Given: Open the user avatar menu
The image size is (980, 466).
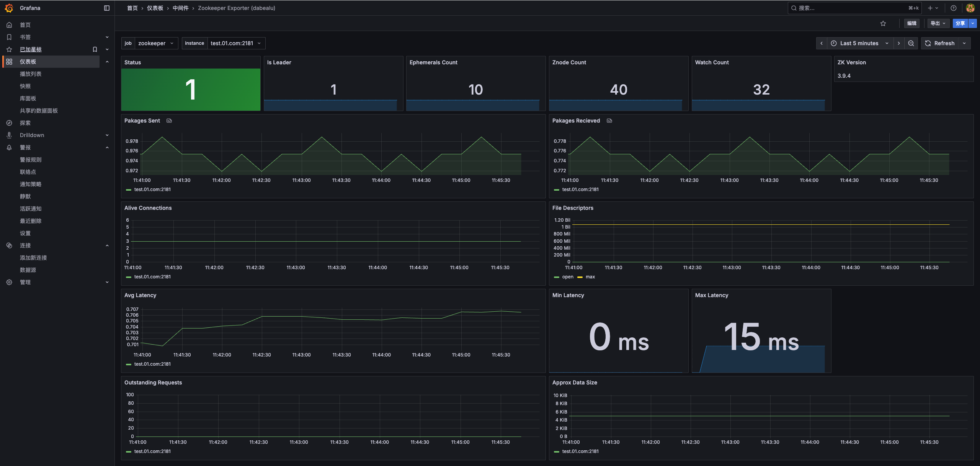Looking at the screenshot, I should click(970, 8).
